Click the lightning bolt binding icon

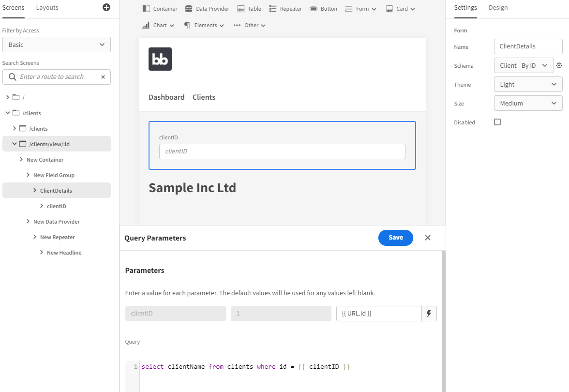(x=429, y=314)
